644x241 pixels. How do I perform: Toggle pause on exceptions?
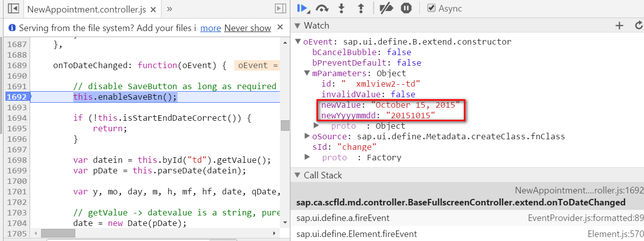(x=406, y=8)
